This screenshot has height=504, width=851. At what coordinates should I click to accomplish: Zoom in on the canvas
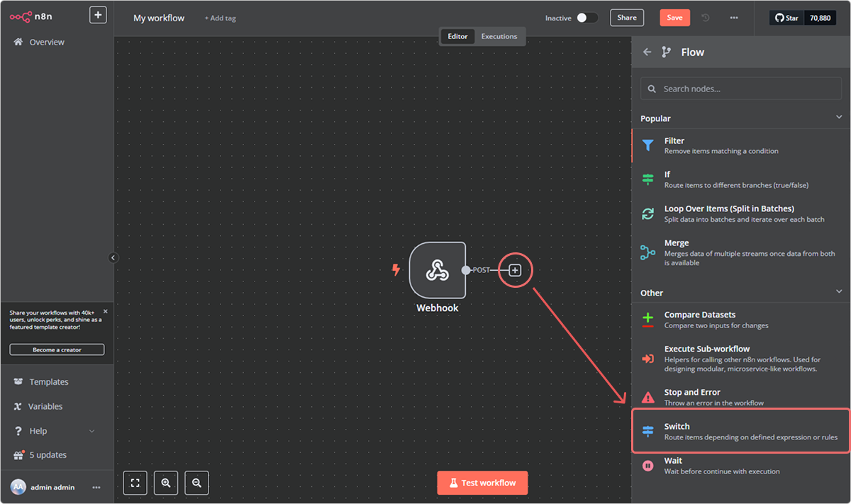pos(166,483)
